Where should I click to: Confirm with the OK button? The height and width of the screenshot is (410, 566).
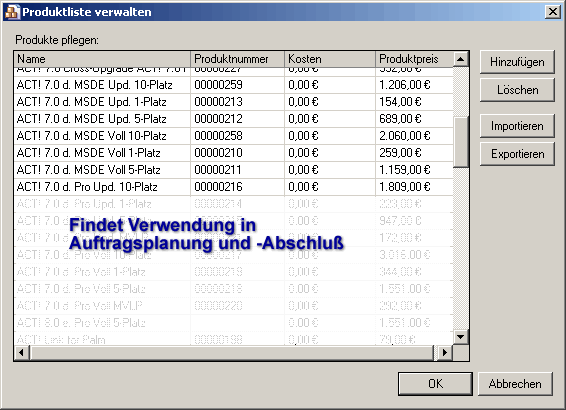tap(435, 384)
